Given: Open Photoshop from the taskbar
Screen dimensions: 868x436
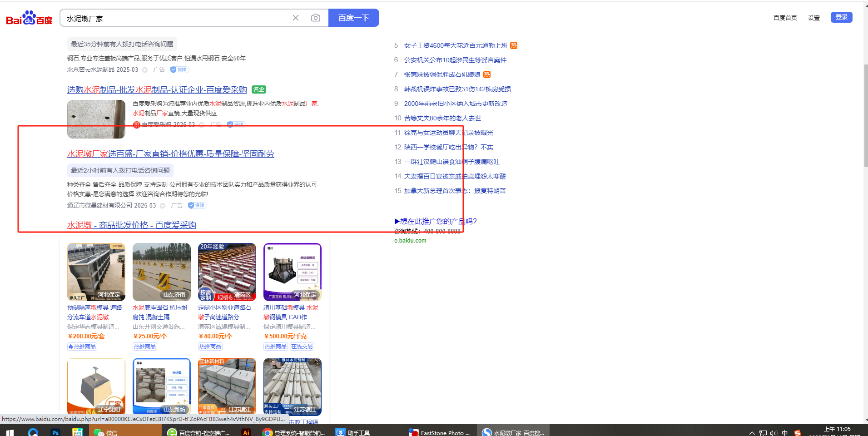Looking at the screenshot, I should tap(55, 432).
